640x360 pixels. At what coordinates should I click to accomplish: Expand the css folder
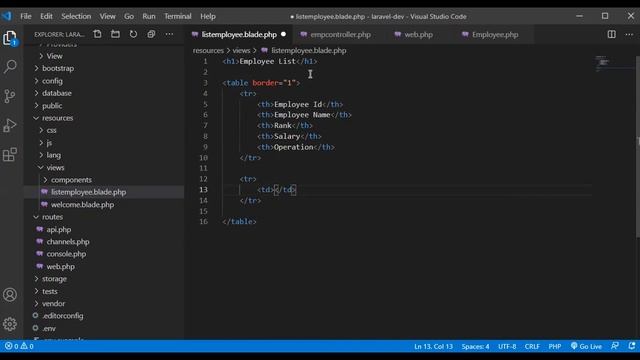click(51, 130)
